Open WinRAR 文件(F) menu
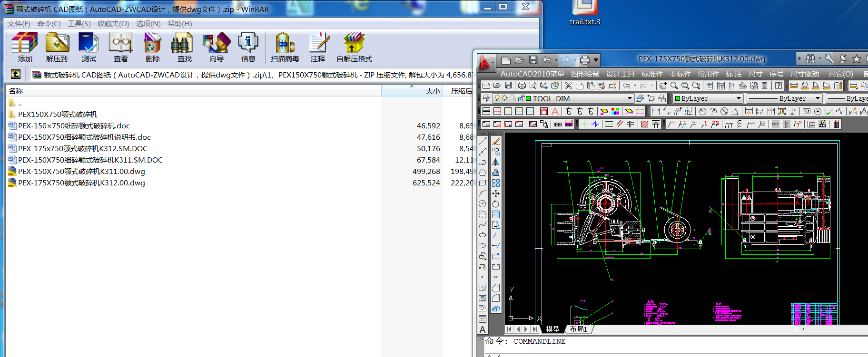868x357 pixels. tap(19, 23)
